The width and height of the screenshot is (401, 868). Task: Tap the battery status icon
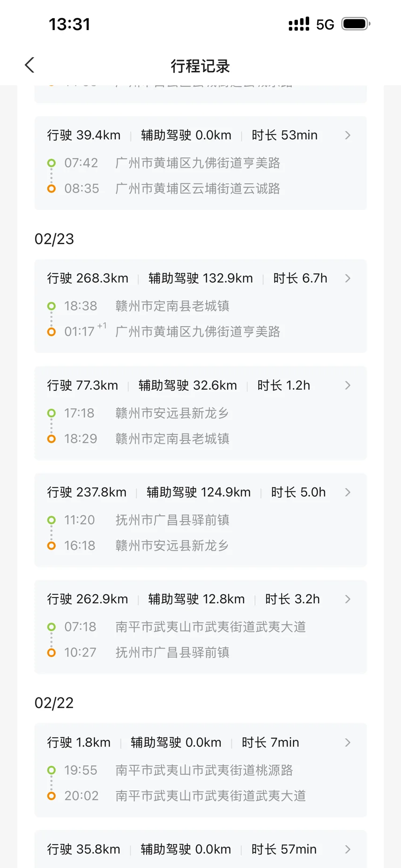tap(356, 24)
